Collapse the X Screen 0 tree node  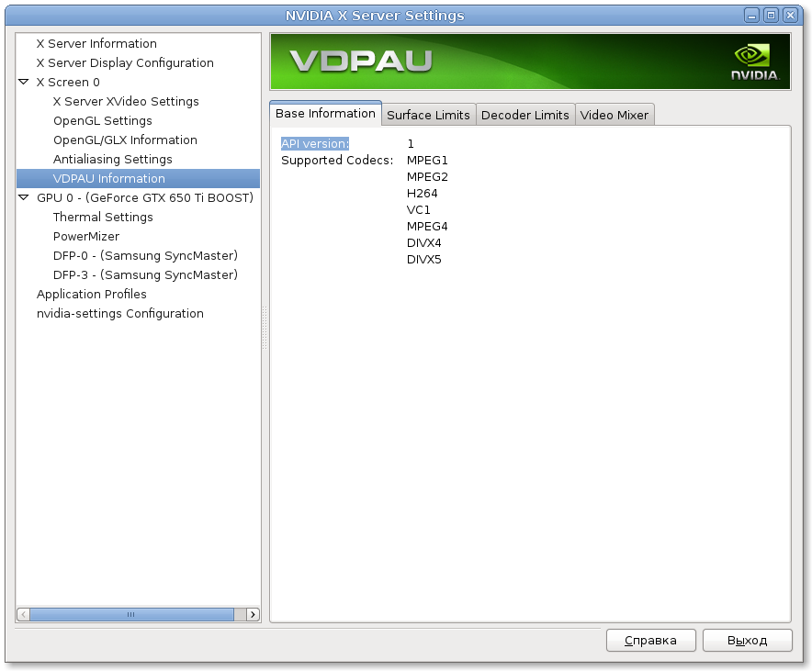(23, 82)
